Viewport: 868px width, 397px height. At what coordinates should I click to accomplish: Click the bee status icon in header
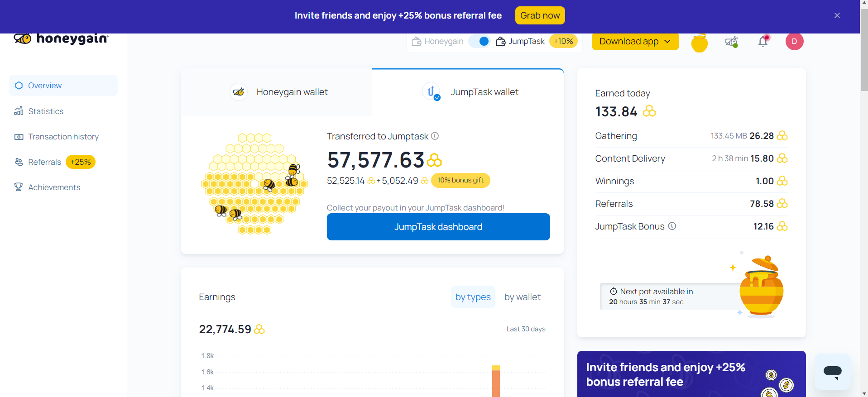point(731,42)
